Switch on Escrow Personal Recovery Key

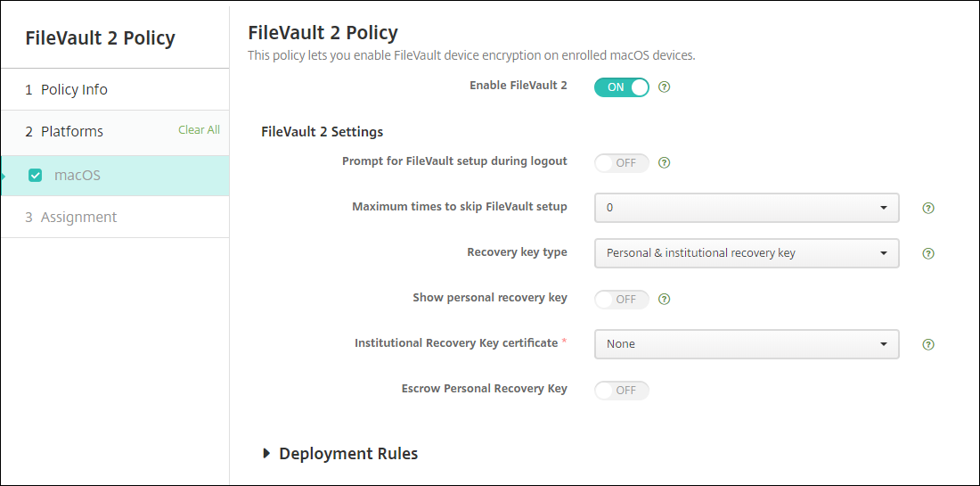pos(622,390)
